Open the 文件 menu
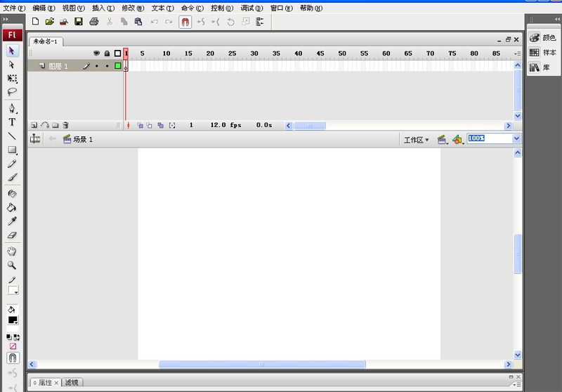 pos(14,8)
